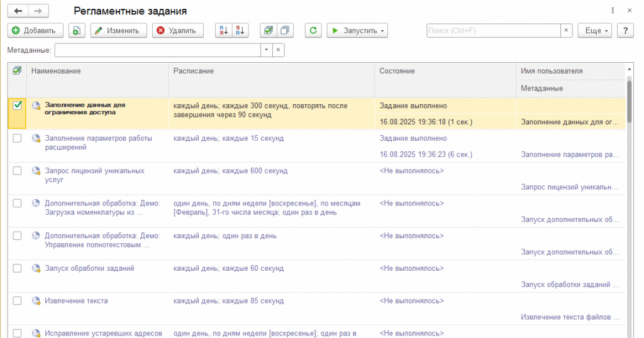Screen dimensions: 644x338
Task: Check all tasks using toolbar checkmark icon
Action: click(268, 31)
